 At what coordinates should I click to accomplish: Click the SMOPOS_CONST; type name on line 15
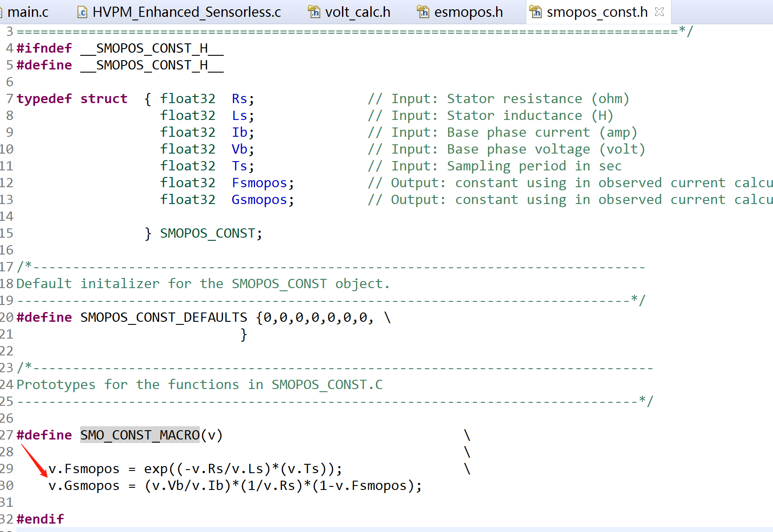pos(211,233)
